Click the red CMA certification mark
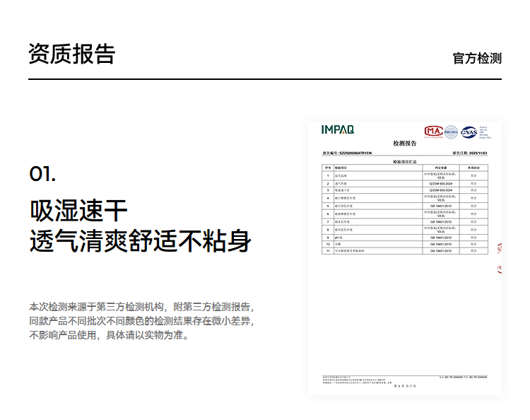 point(432,132)
